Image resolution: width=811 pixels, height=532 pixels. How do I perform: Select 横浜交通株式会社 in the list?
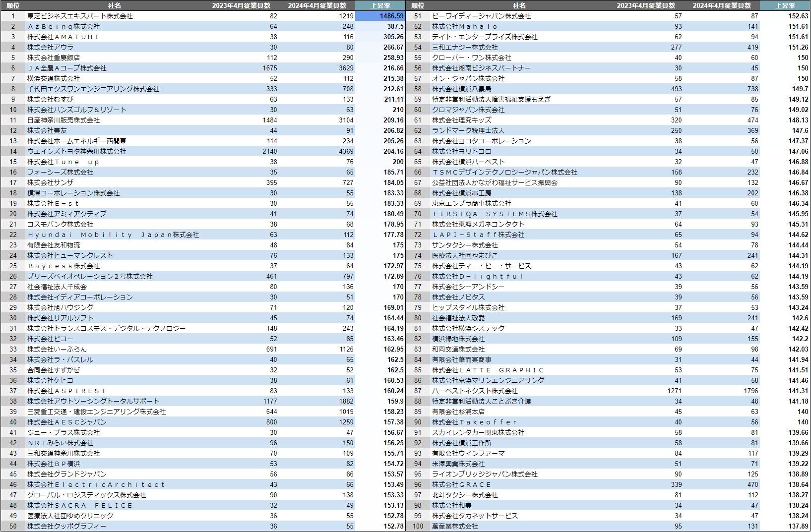coord(54,78)
